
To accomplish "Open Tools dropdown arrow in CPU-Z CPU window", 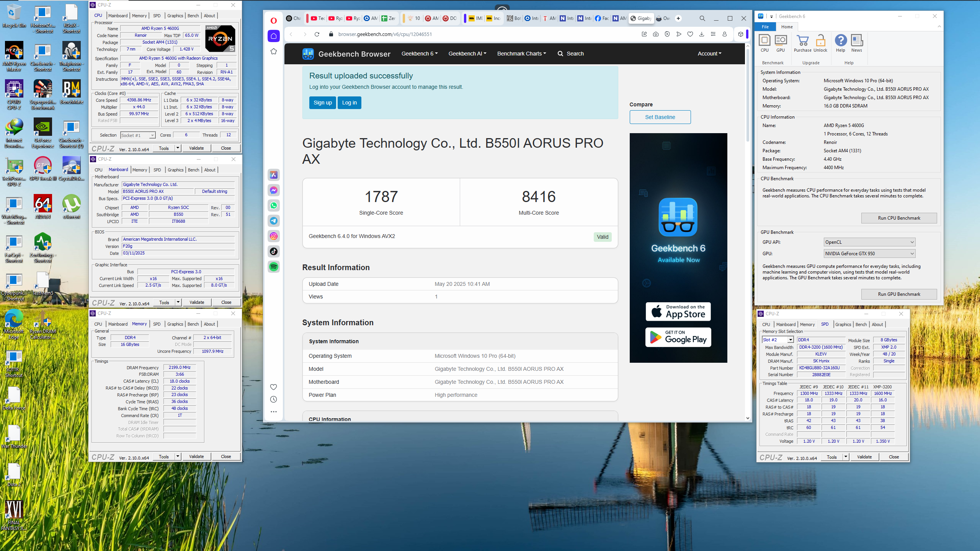I will [x=178, y=148].
